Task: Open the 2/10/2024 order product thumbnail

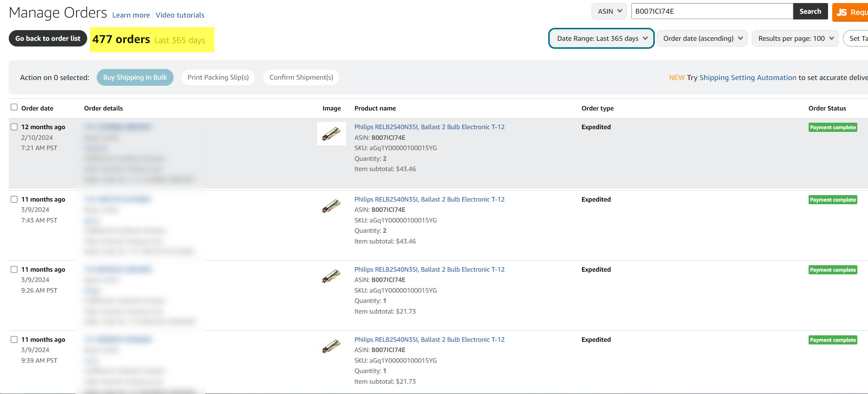Action: [331, 134]
